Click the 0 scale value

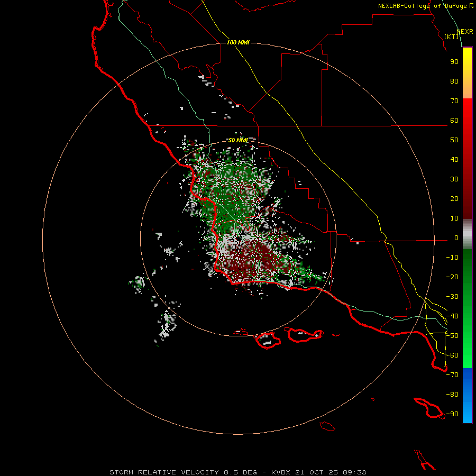pos(456,237)
